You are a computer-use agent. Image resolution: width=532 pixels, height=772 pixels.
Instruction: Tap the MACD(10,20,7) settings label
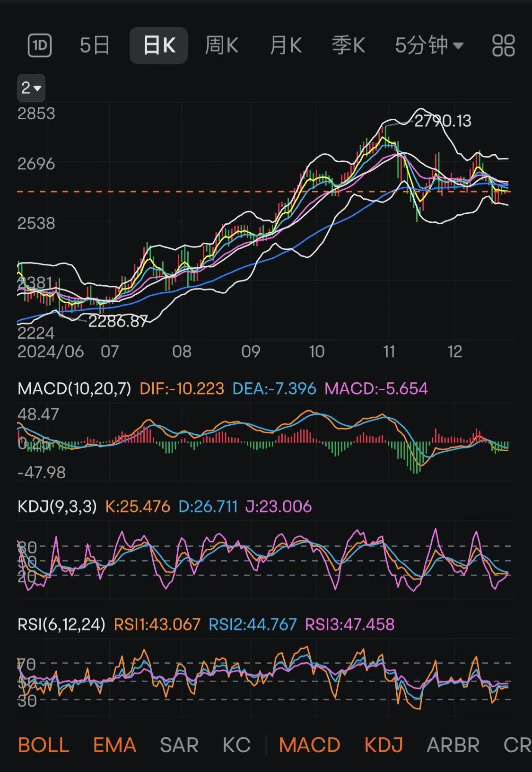[74, 389]
